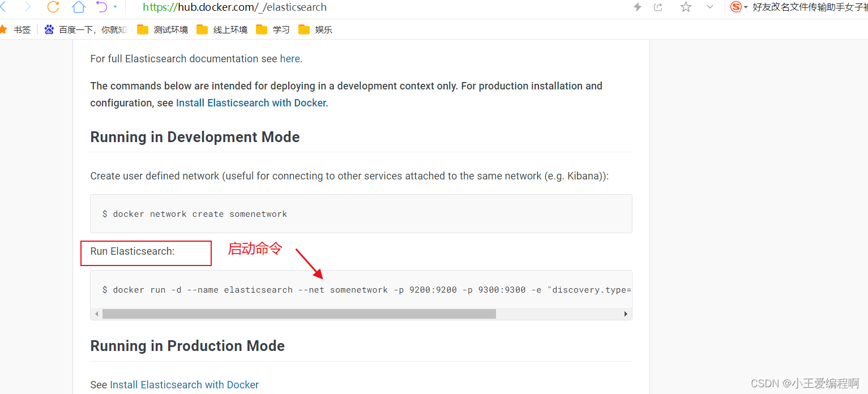Image resolution: width=868 pixels, height=394 pixels.
Task: Click the purple undo/restore page icon
Action: [x=101, y=7]
